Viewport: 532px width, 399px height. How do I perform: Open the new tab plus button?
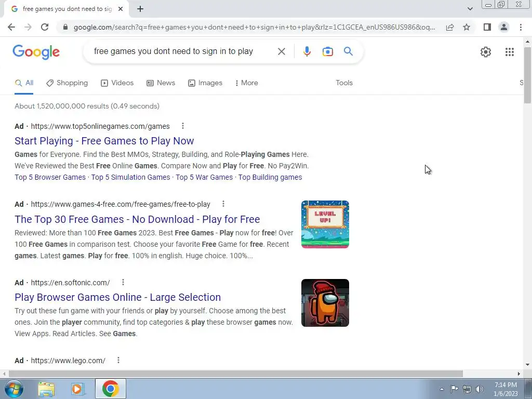(x=140, y=9)
